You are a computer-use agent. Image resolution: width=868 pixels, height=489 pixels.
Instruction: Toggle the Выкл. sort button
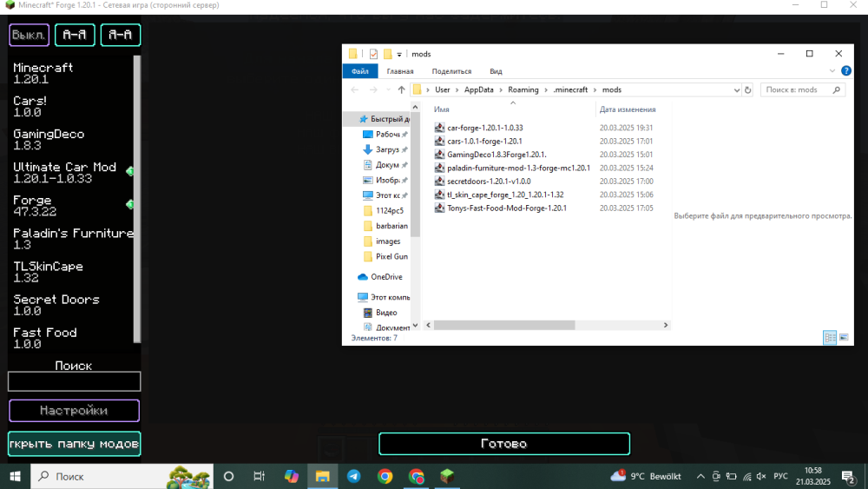(30, 35)
